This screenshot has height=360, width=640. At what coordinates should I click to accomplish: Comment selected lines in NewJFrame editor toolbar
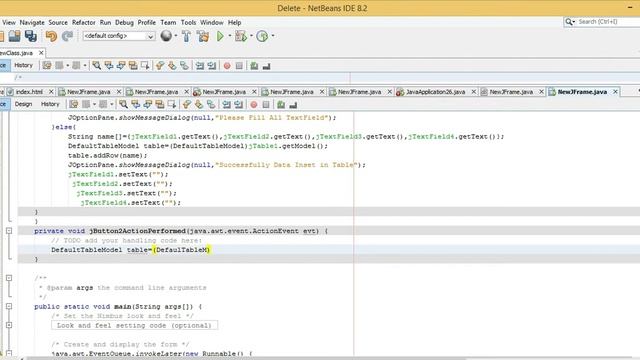click(x=281, y=104)
